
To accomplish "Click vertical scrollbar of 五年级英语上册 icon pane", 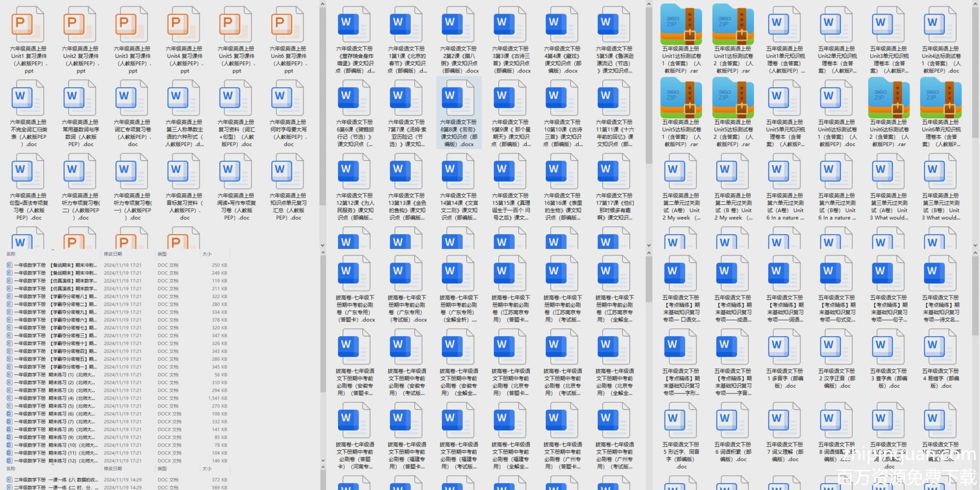I will pos(975,73).
